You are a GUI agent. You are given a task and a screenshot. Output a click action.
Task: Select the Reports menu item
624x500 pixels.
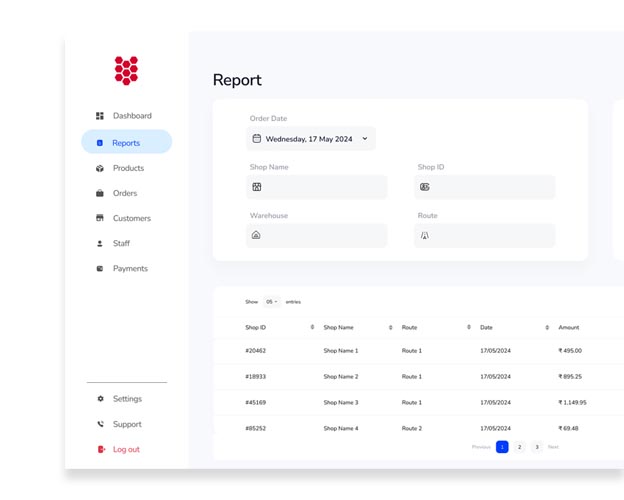pyautogui.click(x=126, y=142)
